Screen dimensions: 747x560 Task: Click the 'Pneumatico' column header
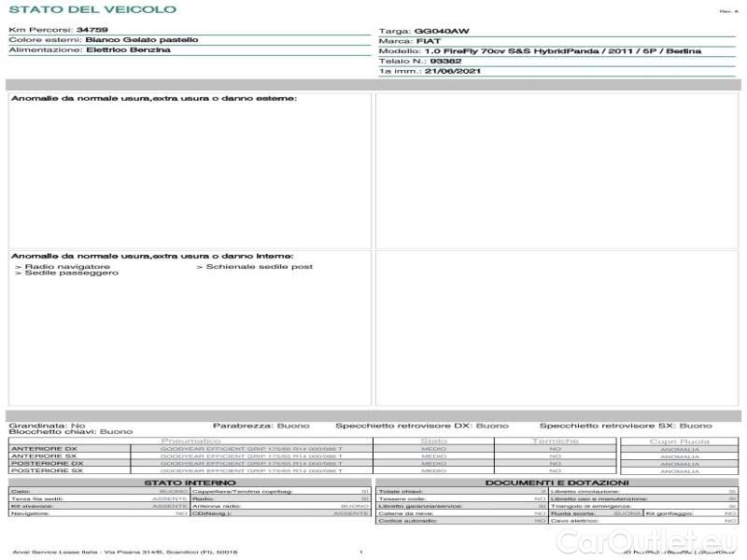click(x=190, y=441)
